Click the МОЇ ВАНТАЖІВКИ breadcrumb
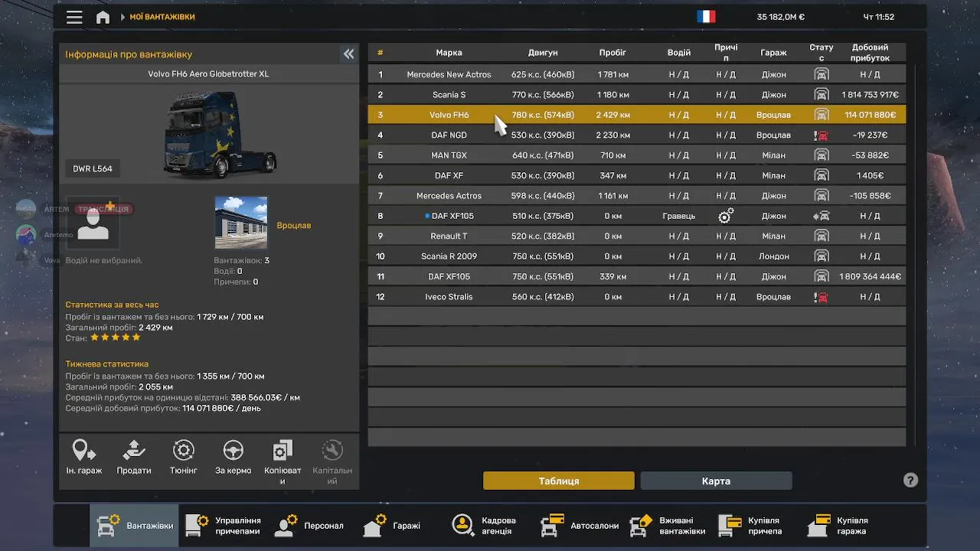This screenshot has height=551, width=980. click(162, 17)
